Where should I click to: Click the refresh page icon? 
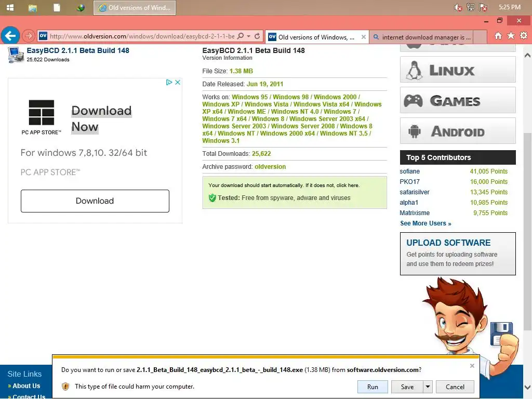(x=257, y=36)
